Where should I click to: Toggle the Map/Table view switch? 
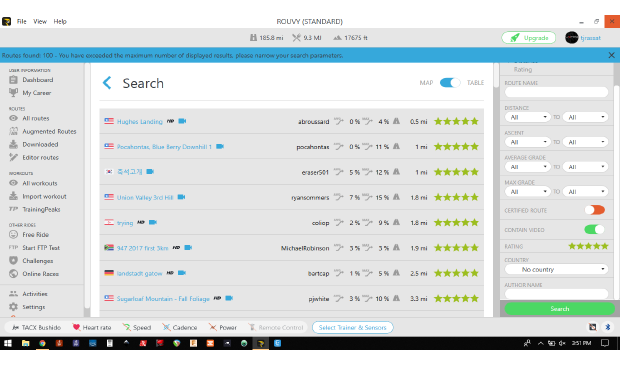coord(450,83)
